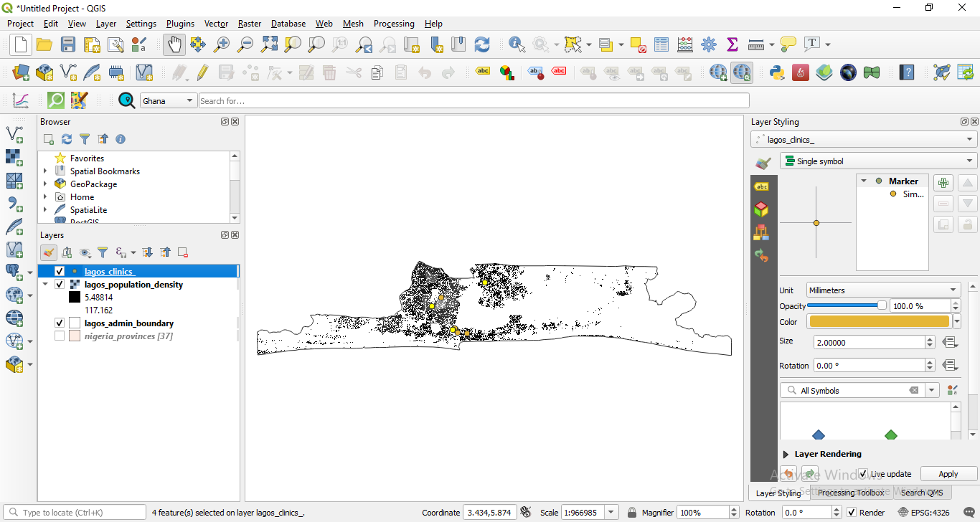Save the project with the floppy disk icon

coord(68,44)
